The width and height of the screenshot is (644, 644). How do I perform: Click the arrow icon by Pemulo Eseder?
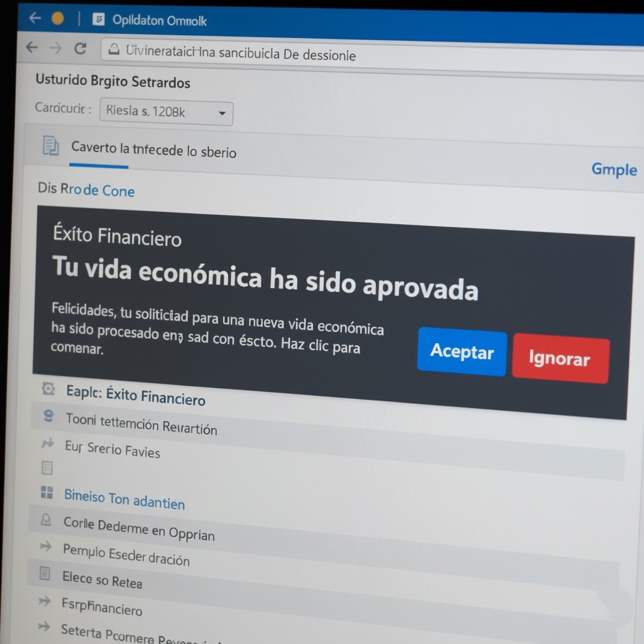pyautogui.click(x=45, y=547)
